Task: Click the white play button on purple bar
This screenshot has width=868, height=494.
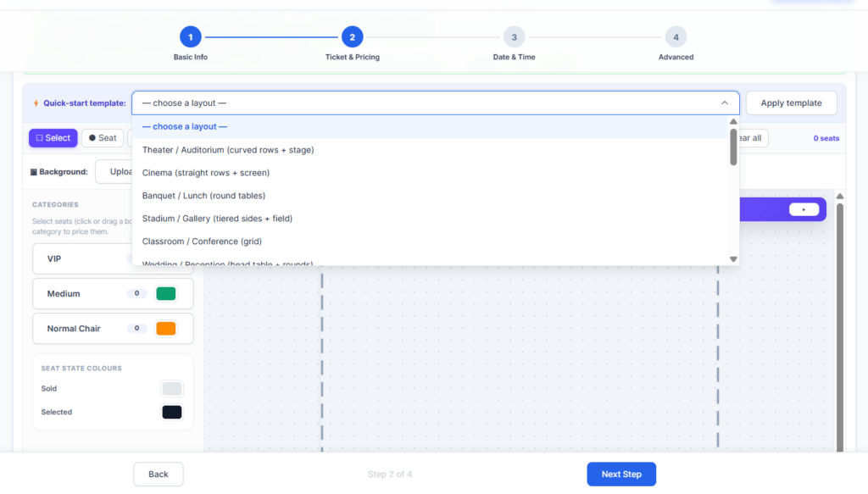Action: click(x=804, y=209)
